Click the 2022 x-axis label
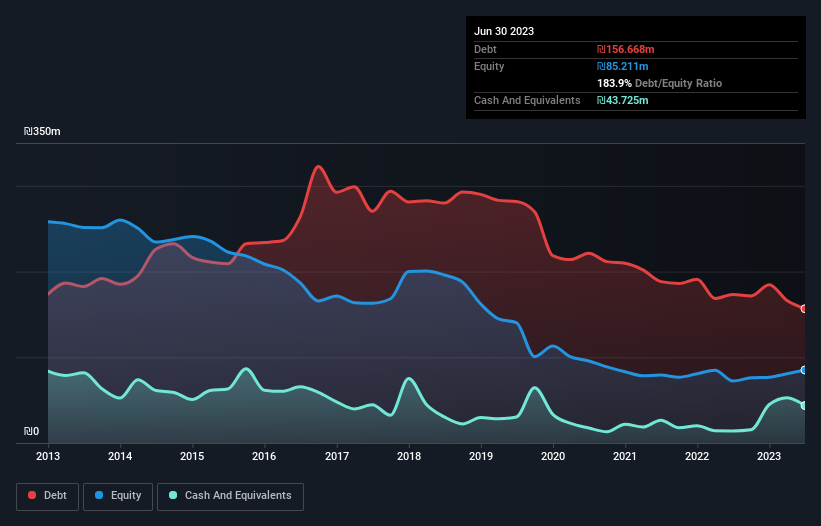The image size is (821, 526). [x=697, y=456]
